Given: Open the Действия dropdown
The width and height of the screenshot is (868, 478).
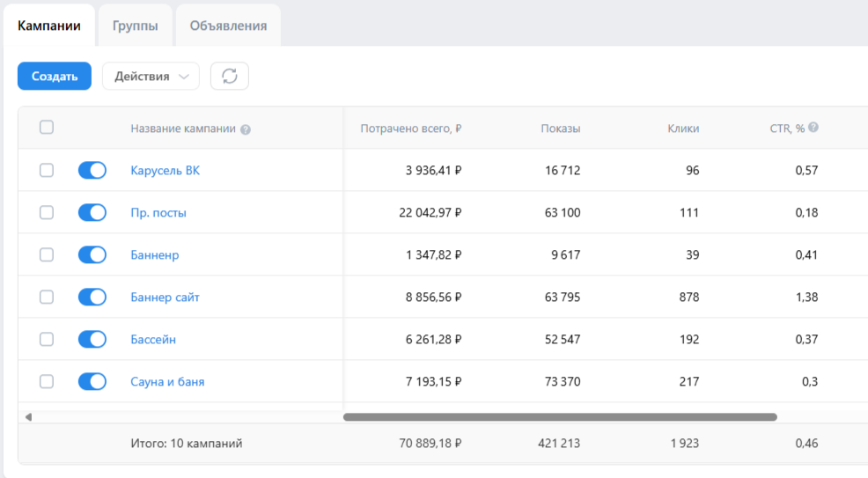Looking at the screenshot, I should click(x=151, y=76).
